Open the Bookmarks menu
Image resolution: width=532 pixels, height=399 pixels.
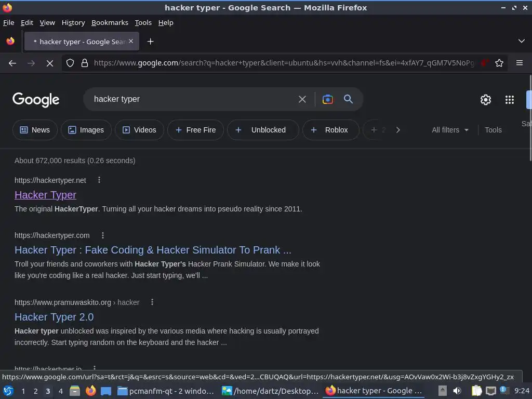click(x=110, y=22)
